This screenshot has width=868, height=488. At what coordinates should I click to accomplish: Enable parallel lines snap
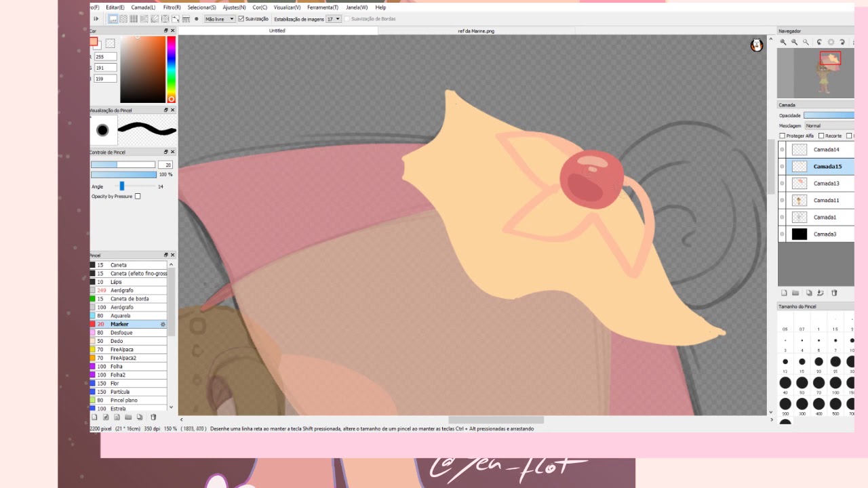point(123,19)
